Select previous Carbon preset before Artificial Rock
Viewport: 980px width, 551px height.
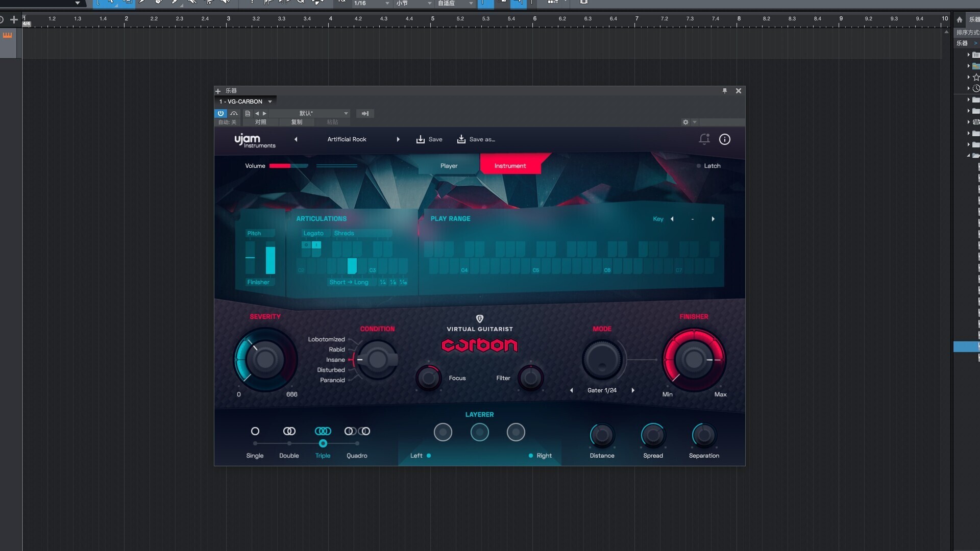coord(296,139)
